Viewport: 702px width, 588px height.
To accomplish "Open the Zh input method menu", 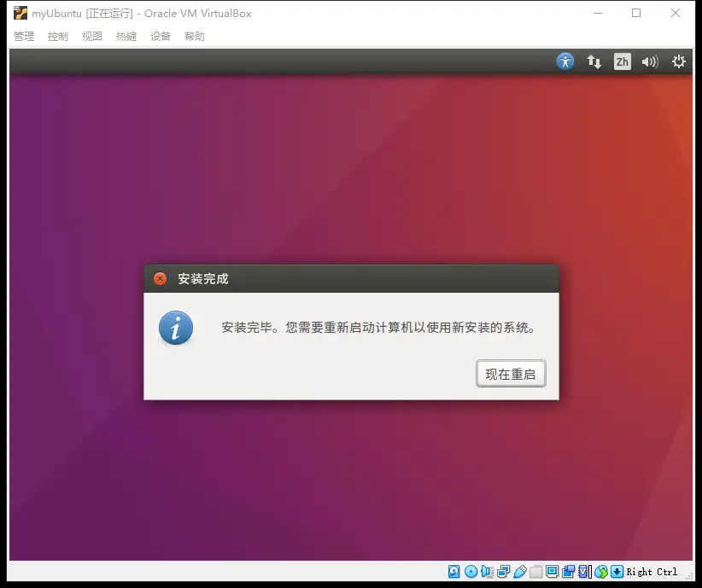I will pos(623,61).
